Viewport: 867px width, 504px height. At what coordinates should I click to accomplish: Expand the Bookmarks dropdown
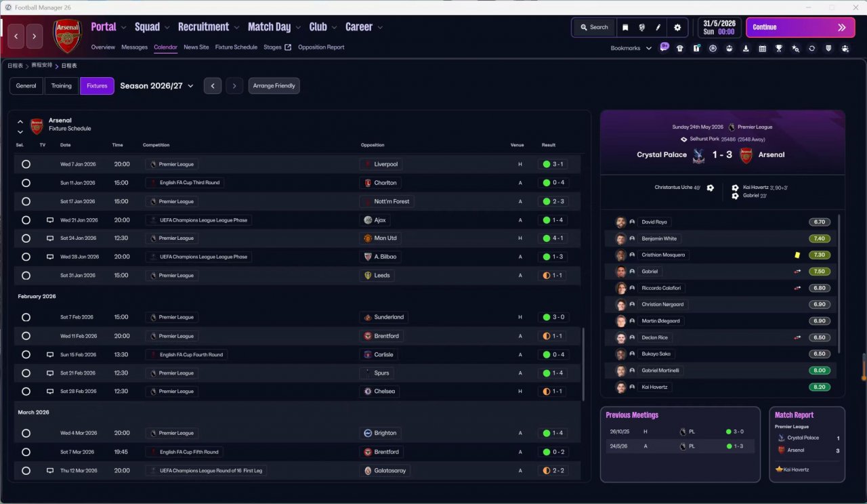(x=648, y=49)
